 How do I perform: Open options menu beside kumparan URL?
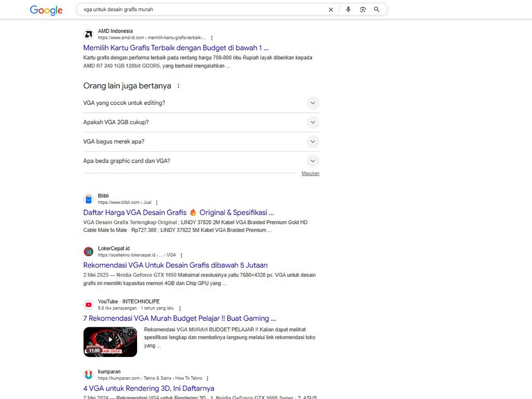click(208, 378)
